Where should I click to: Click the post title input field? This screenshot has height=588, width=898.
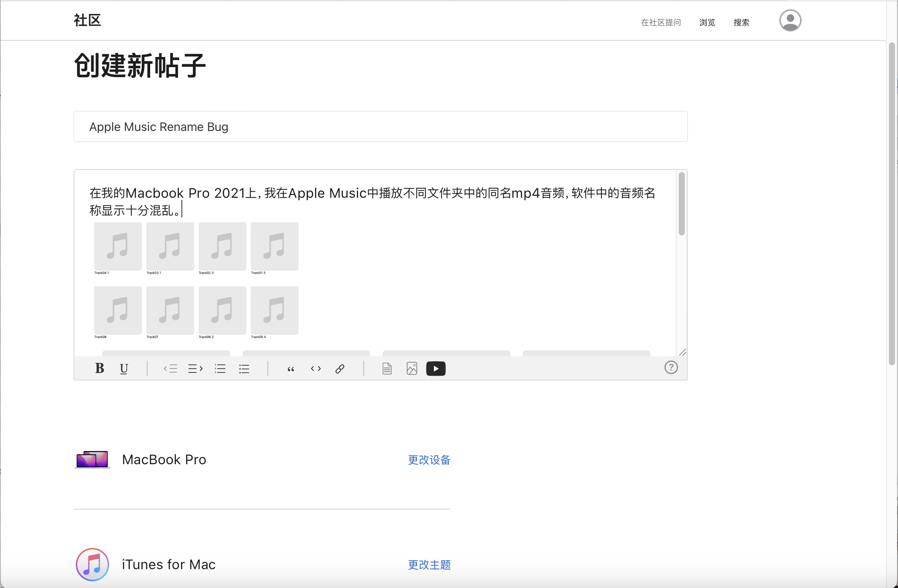point(380,127)
